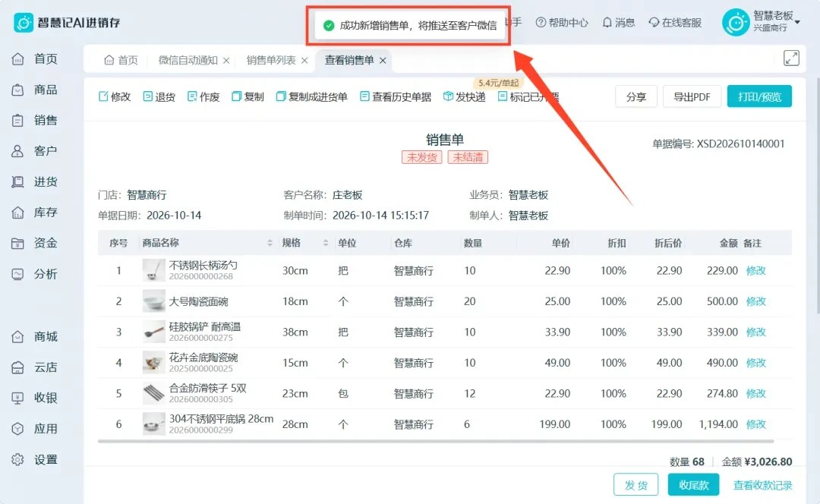This screenshot has height=504, width=820.
Task: Click the 分享 button
Action: pos(636,96)
